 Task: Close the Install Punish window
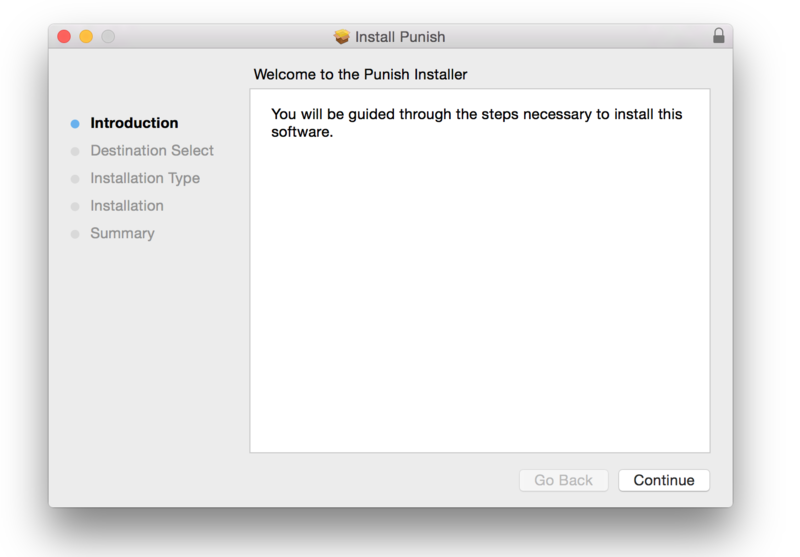point(64,36)
